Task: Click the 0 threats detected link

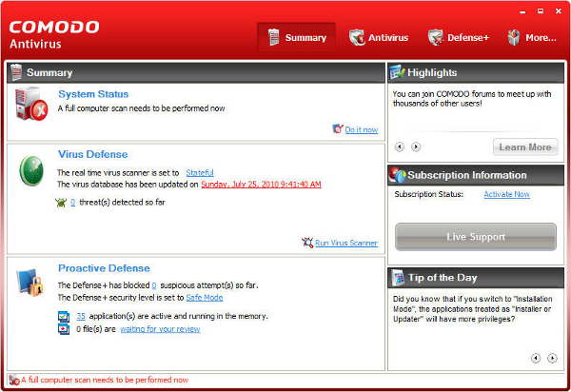Action: pos(73,203)
